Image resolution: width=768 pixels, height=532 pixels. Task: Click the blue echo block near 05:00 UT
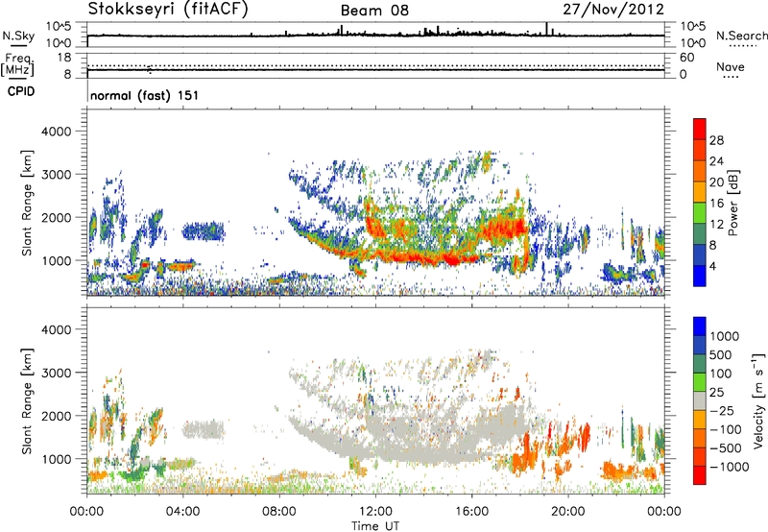pos(204,230)
